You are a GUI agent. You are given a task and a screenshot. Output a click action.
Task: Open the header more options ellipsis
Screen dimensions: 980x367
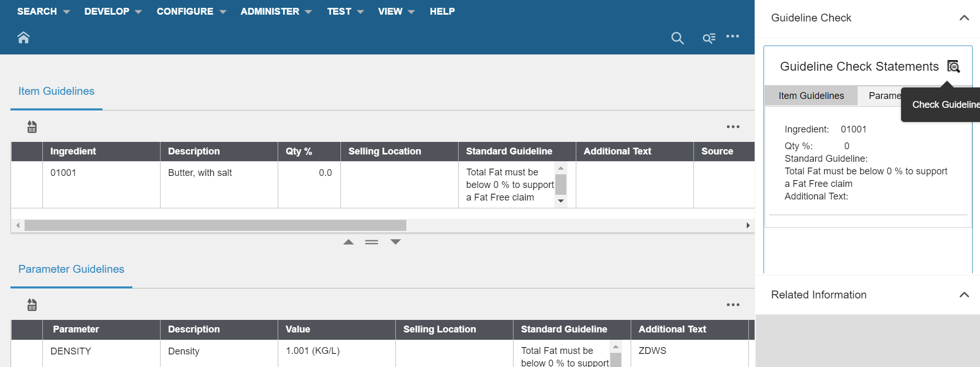[x=733, y=36]
